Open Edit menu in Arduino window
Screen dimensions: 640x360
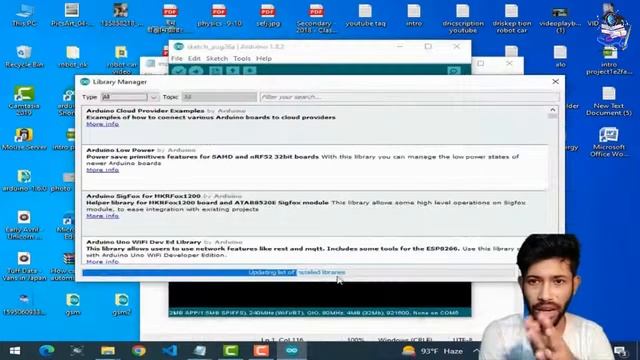point(194,58)
